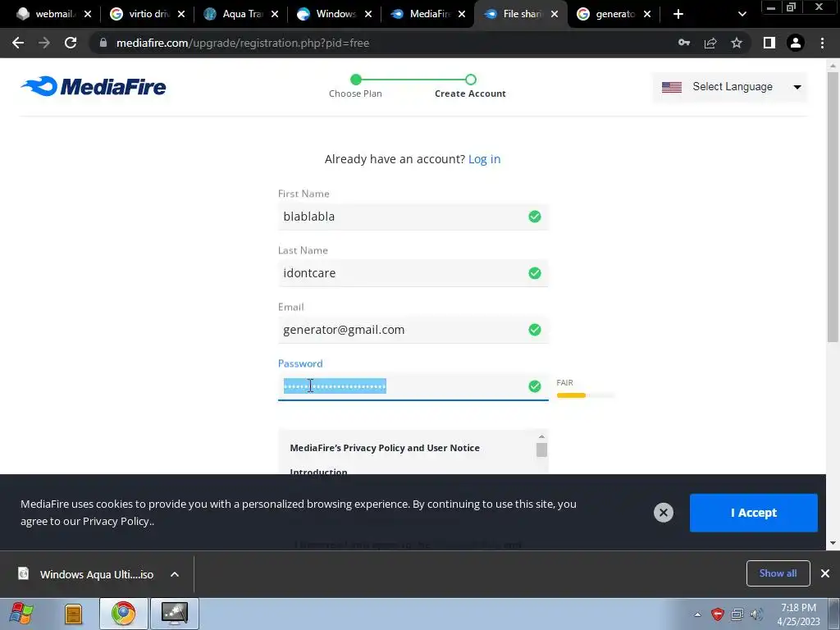
Task: Click Show all downloads button
Action: [778, 573]
